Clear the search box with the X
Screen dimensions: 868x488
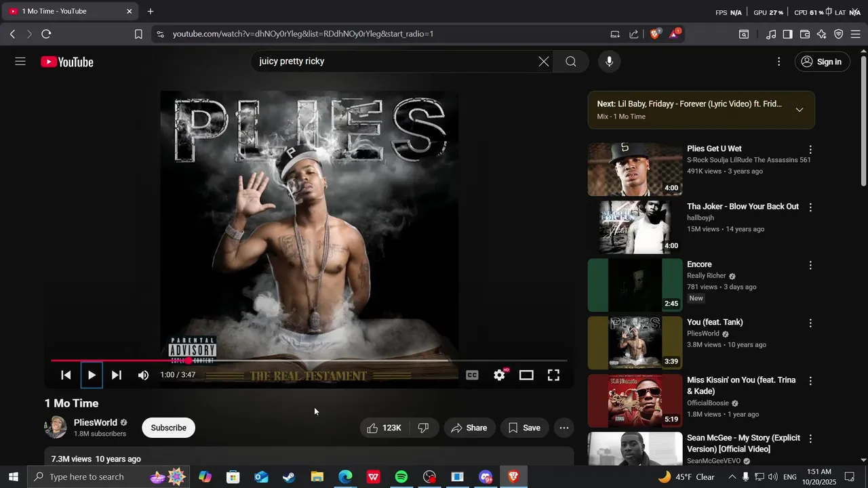click(x=544, y=62)
